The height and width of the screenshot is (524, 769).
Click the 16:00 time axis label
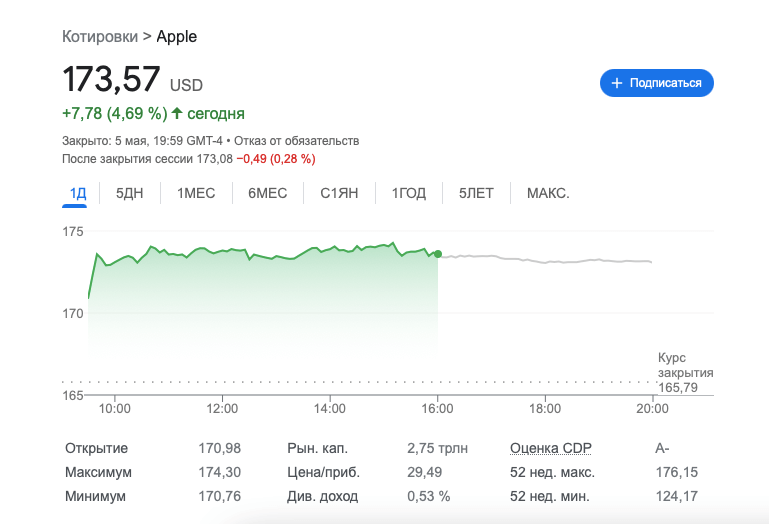click(437, 409)
